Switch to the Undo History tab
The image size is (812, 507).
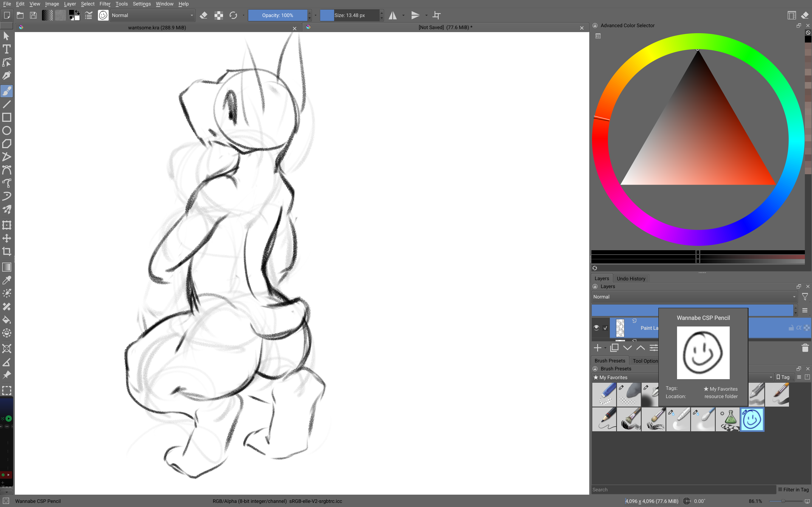coord(631,279)
